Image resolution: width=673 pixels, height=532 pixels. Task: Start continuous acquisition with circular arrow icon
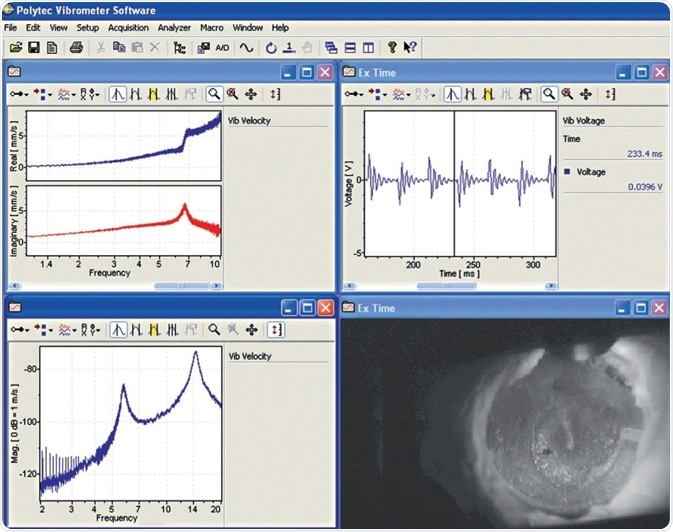coord(271,47)
